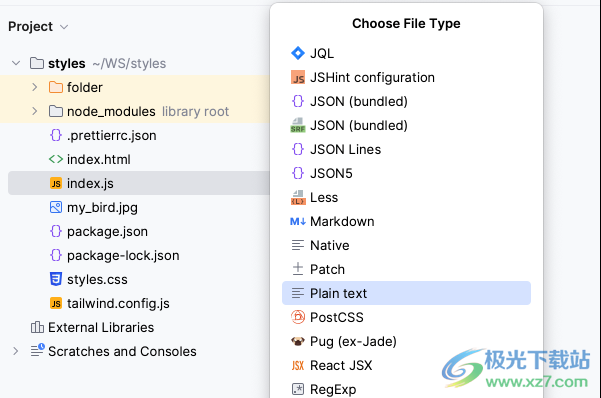Click the index.js JS icon
Image resolution: width=601 pixels, height=398 pixels.
point(56,183)
